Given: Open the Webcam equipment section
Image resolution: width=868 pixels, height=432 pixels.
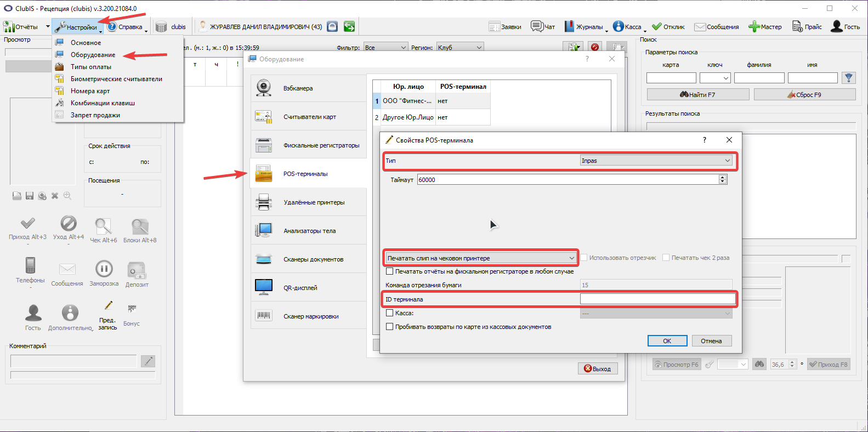Looking at the screenshot, I should [309, 88].
